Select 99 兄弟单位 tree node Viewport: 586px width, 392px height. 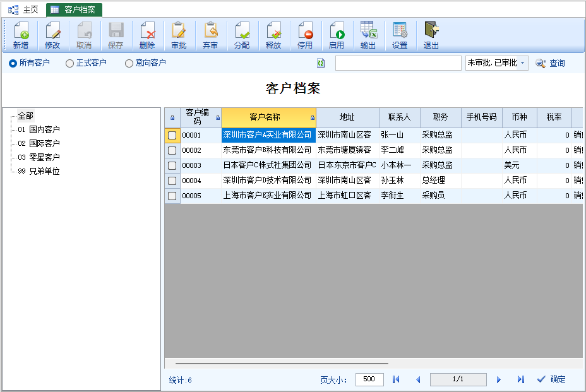39,171
